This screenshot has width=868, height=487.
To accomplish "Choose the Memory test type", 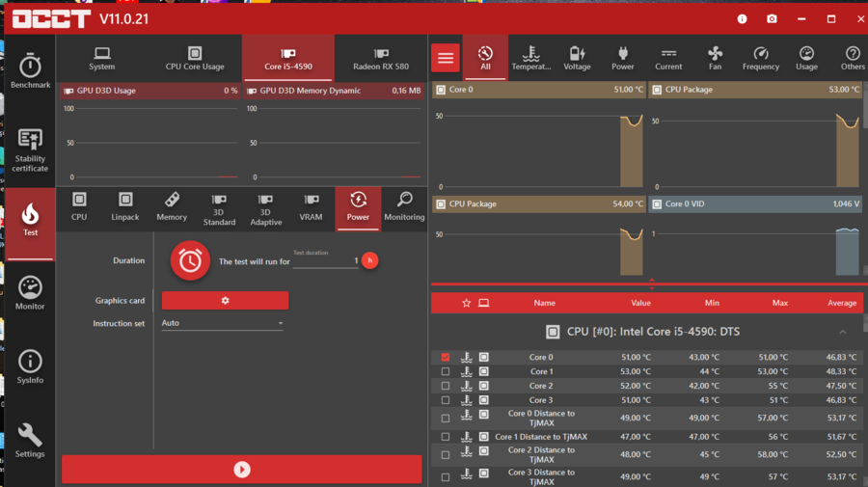I will tap(172, 207).
